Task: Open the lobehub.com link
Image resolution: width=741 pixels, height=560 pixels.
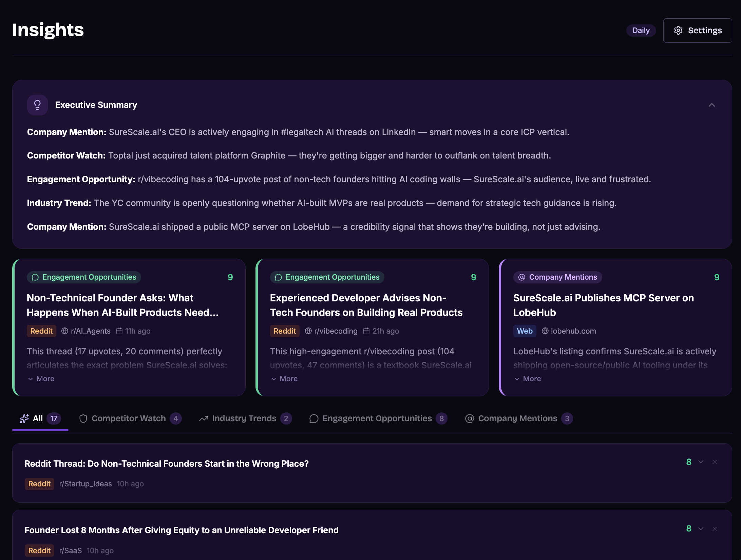Action: (573, 331)
